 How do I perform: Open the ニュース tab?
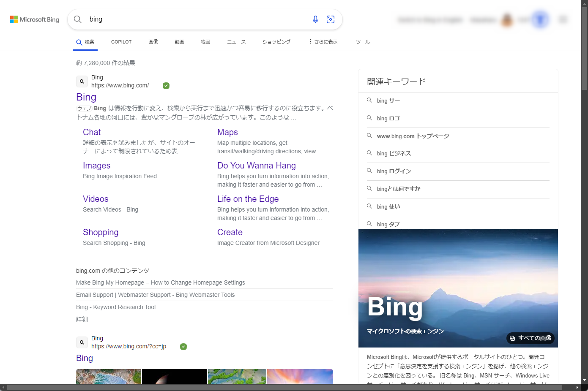tap(236, 42)
